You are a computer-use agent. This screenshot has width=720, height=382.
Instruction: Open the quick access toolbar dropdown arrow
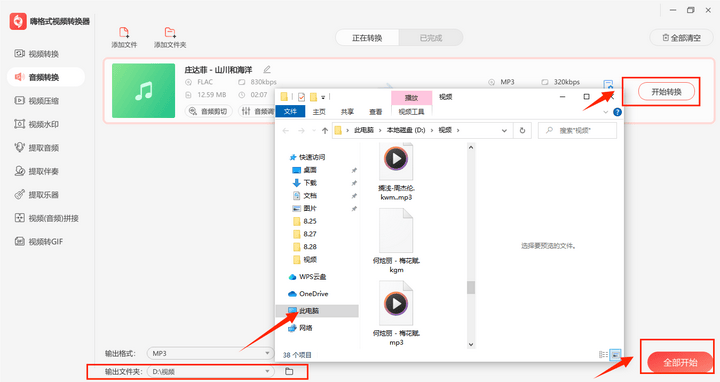tap(323, 97)
